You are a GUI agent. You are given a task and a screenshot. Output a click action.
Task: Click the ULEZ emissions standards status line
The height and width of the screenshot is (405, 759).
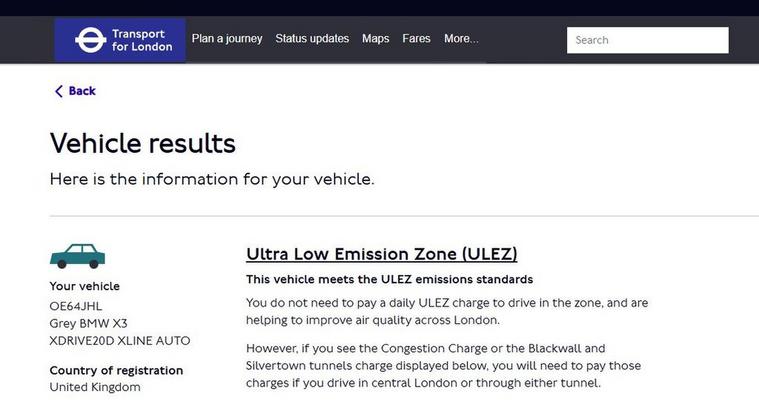click(x=390, y=280)
